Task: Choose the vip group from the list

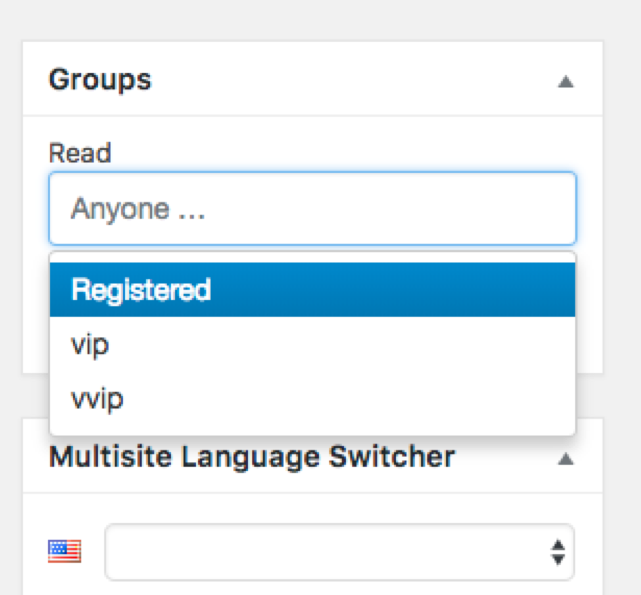Action: coord(90,345)
